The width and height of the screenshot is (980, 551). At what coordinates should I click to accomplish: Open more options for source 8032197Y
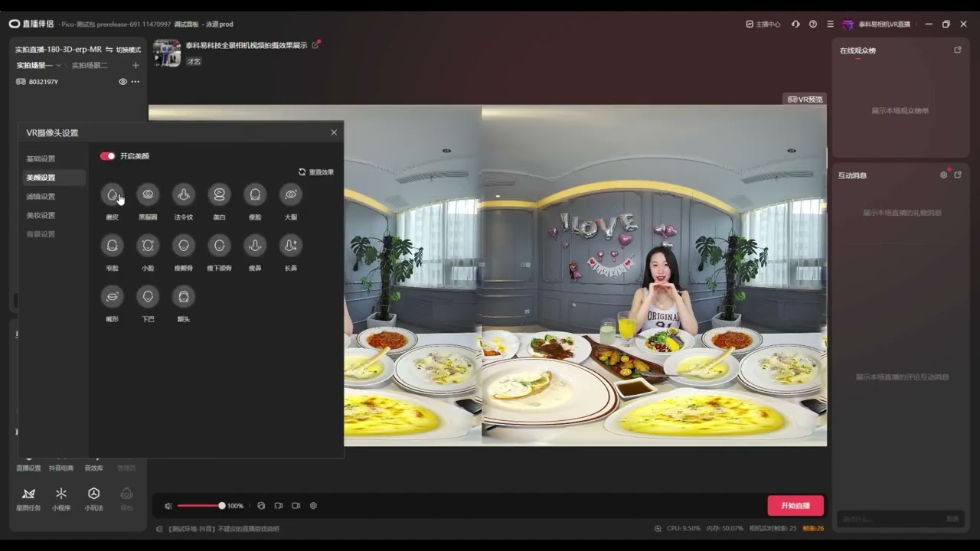click(x=136, y=82)
